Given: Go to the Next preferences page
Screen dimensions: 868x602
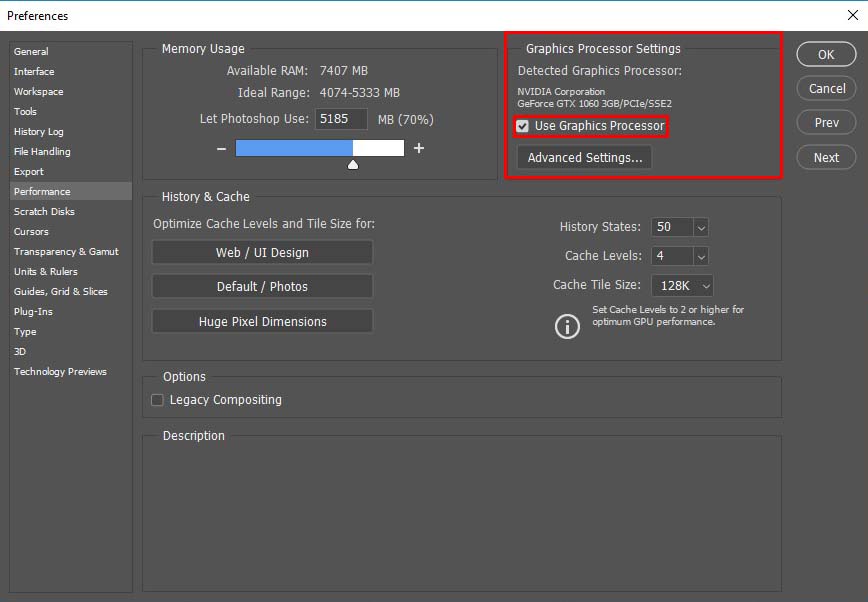Looking at the screenshot, I should pyautogui.click(x=826, y=157).
